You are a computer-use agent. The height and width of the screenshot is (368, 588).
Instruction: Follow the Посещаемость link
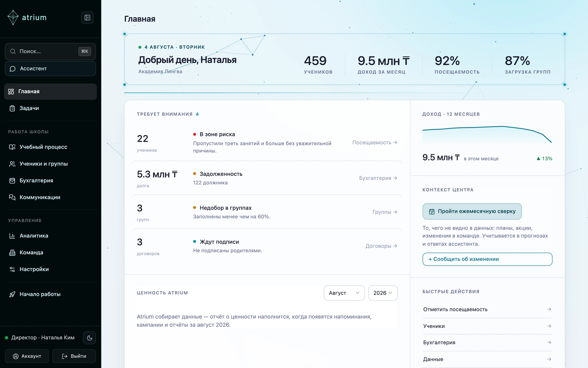[x=375, y=143]
